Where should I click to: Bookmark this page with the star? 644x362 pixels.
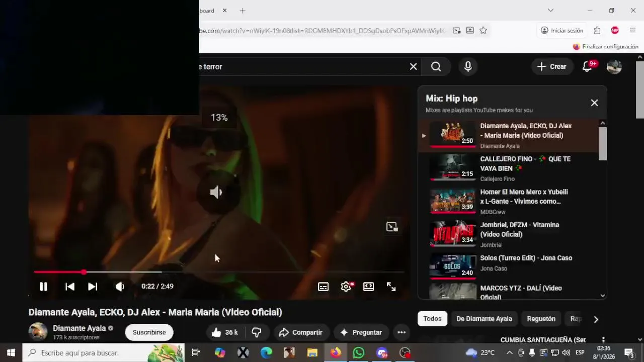(x=483, y=31)
